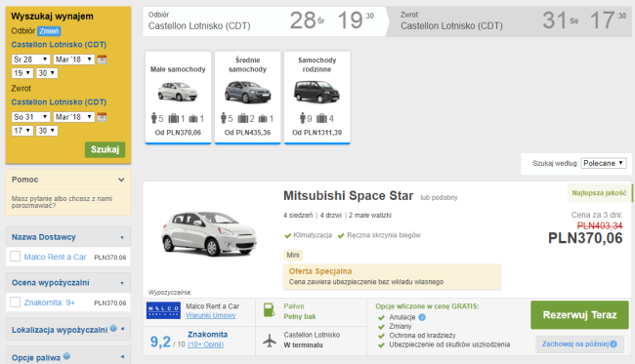Open the Szukaj według Polecane dropdown
This screenshot has width=635, height=364.
point(604,163)
